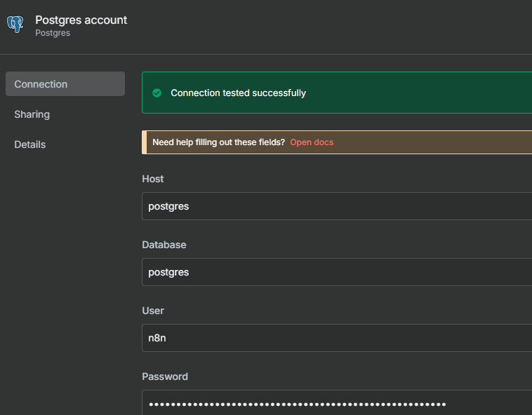Click the Host field label
Screen dimensions: 532x415
(153, 179)
